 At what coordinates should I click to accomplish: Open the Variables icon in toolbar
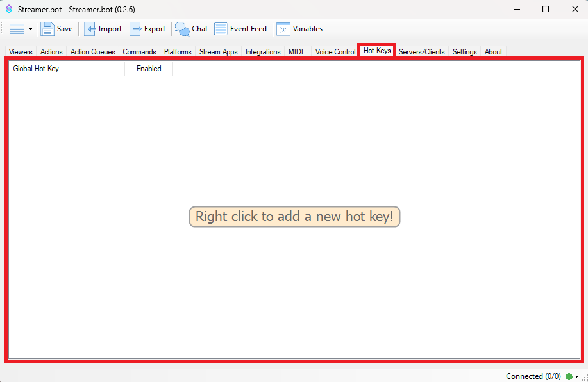click(x=283, y=29)
